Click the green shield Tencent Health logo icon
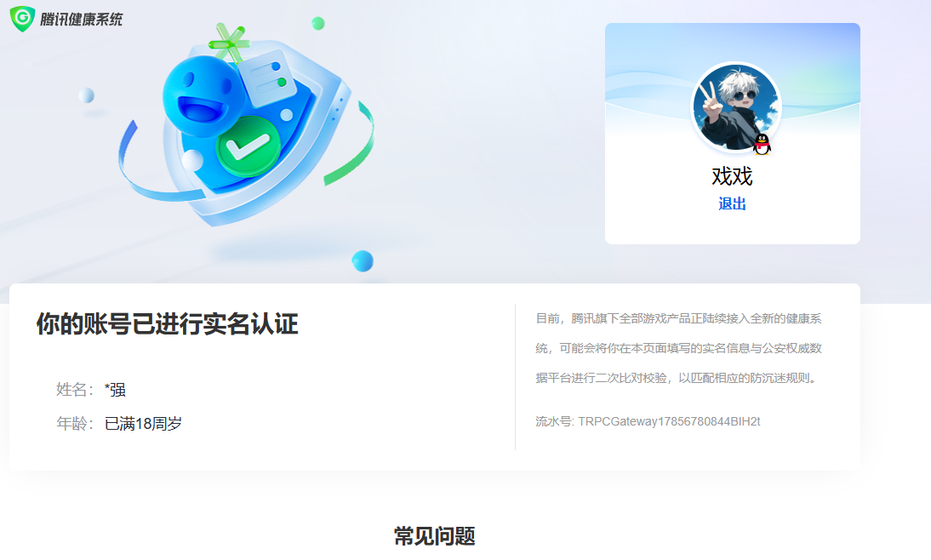Viewport: 931px width, 560px height. [23, 19]
